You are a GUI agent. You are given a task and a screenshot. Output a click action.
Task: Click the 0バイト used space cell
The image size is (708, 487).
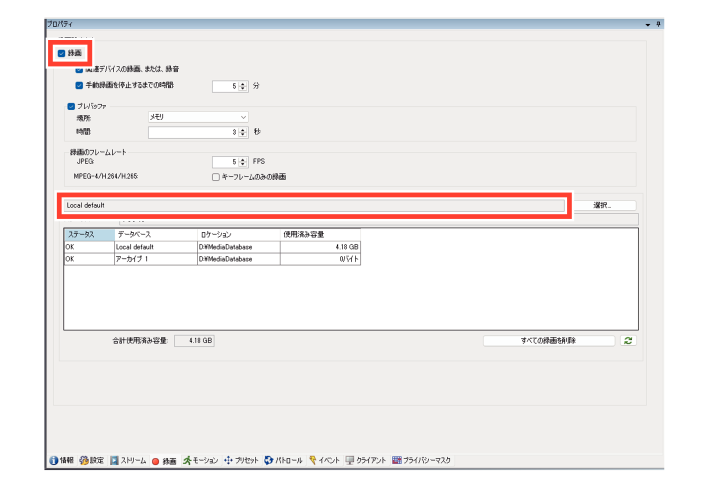pyautogui.click(x=321, y=259)
